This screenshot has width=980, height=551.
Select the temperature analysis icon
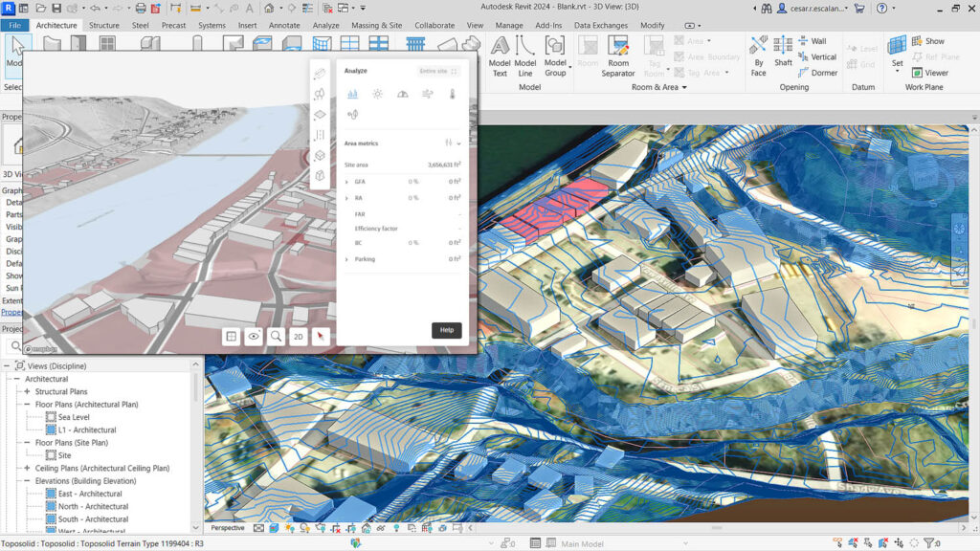[452, 94]
